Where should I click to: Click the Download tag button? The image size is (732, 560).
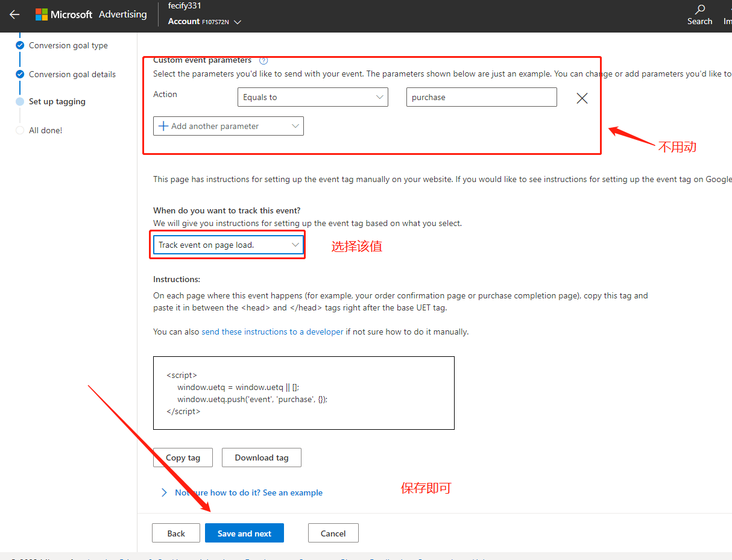(262, 458)
